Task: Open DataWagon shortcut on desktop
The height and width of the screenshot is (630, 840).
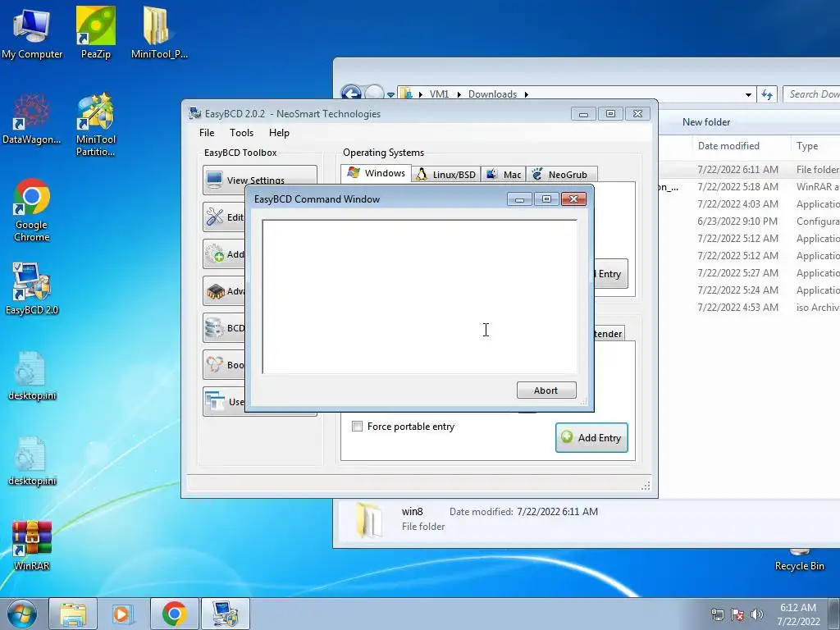Action: (32, 119)
